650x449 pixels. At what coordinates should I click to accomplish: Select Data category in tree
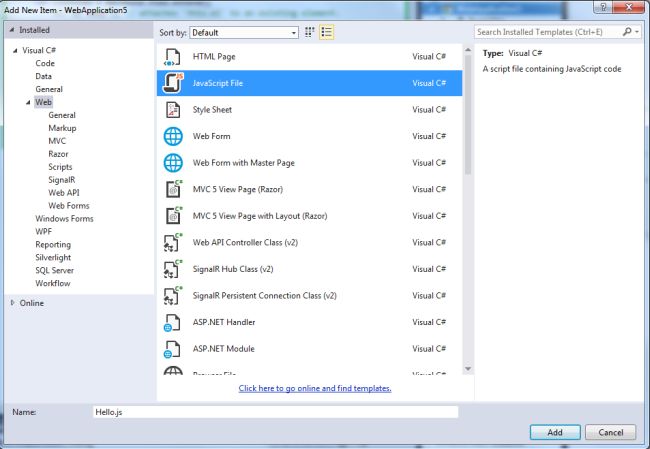coord(44,76)
